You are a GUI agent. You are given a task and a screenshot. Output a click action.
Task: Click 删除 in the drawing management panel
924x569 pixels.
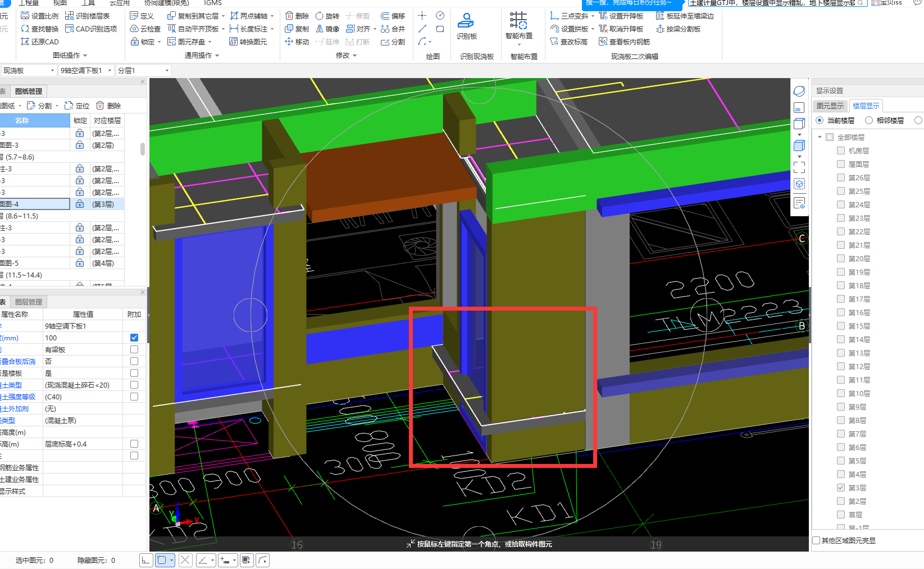[x=108, y=106]
